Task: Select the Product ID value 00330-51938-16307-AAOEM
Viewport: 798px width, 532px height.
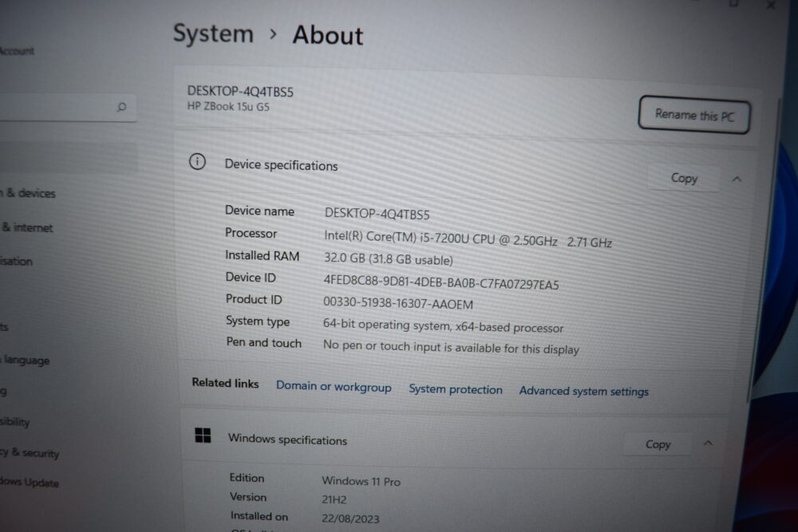Action: click(x=398, y=303)
